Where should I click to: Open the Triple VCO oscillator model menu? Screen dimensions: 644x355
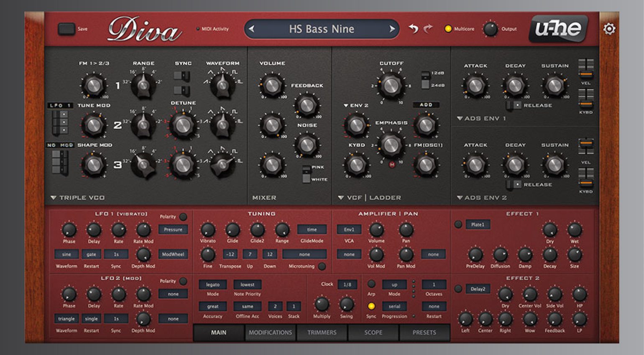click(78, 198)
